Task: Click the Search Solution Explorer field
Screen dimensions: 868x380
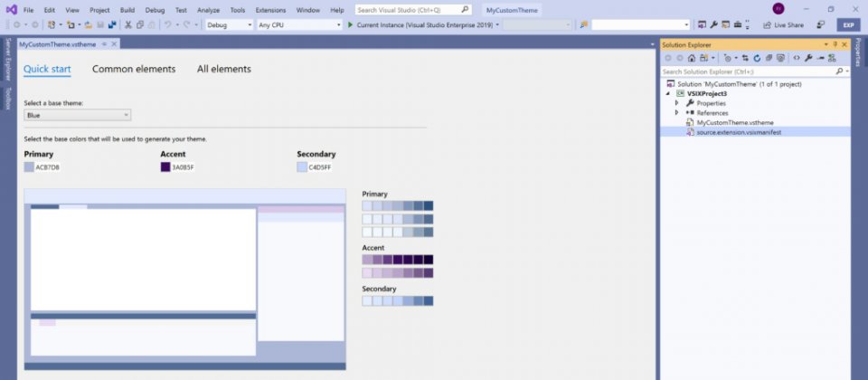Action: pyautogui.click(x=755, y=71)
